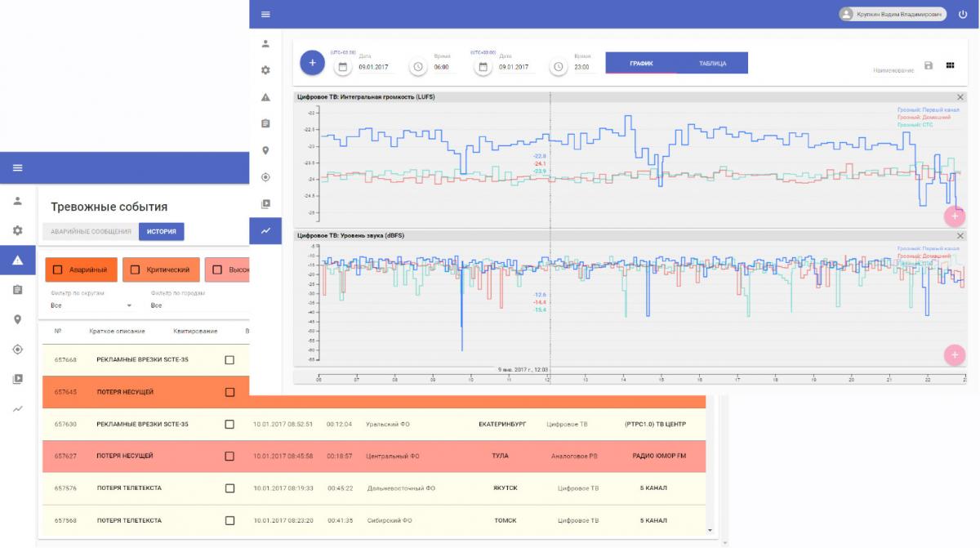Image resolution: width=980 pixels, height=548 pixels.
Task: Switch to the ТАБЛИЦА tab
Action: pos(711,64)
